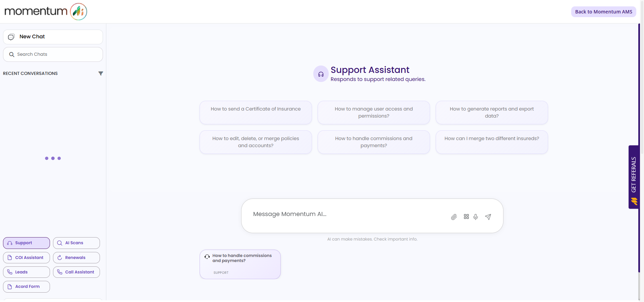644x302 pixels.
Task: Open the apps grid icon in message box
Action: pos(466,217)
